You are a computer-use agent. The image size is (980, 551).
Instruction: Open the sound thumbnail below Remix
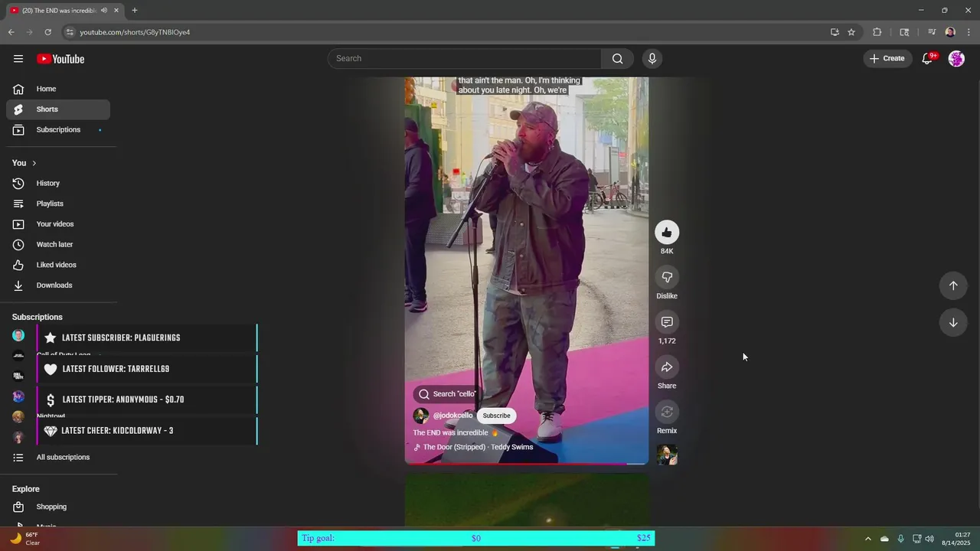point(667,455)
